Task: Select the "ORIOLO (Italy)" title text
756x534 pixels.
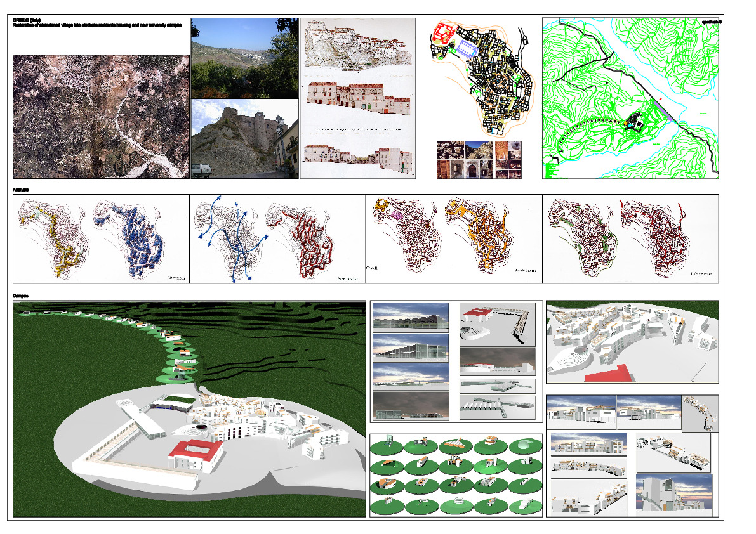Action: tap(27, 20)
